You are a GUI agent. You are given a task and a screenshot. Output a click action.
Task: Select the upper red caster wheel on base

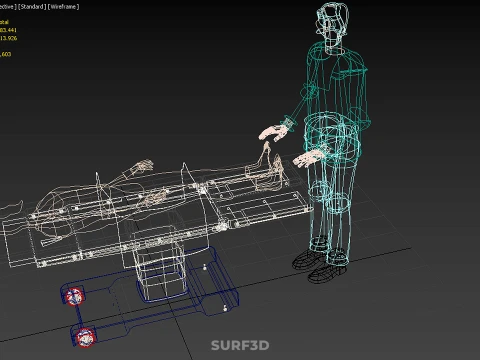(74, 297)
